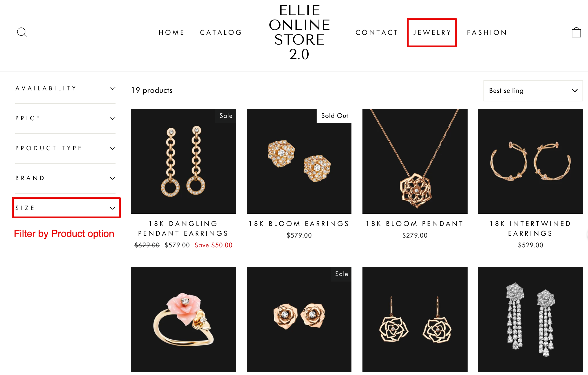Image resolution: width=588 pixels, height=375 pixels.
Task: Open the PRICE filter dropdown
Action: point(65,118)
